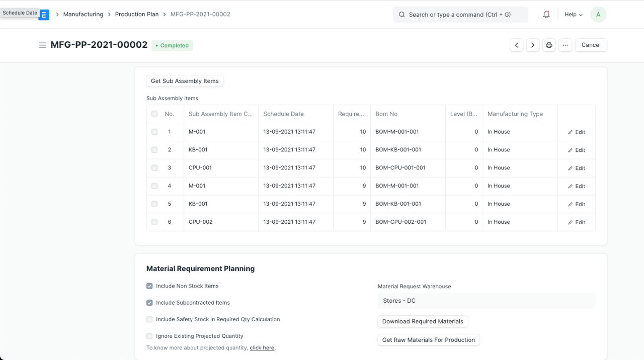
Task: Click the Cancel button
Action: pyautogui.click(x=591, y=45)
